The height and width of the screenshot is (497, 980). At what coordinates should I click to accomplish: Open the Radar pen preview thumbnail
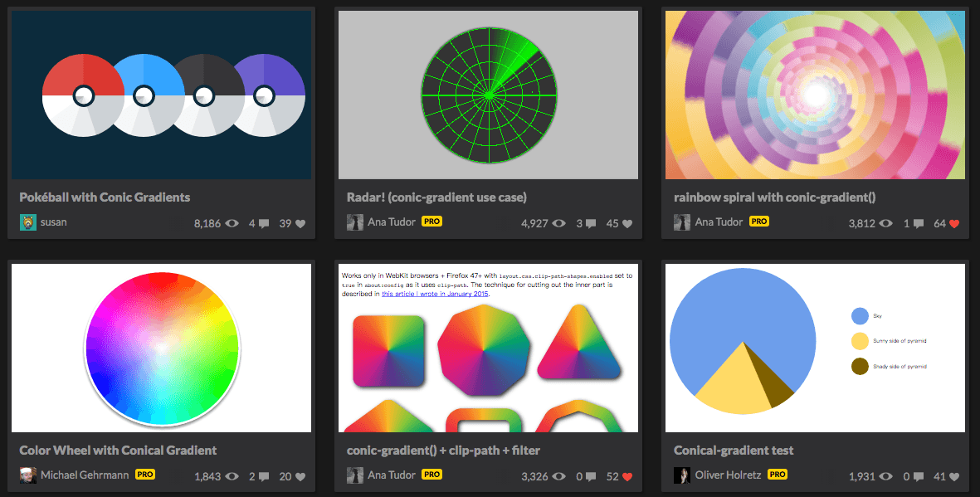(488, 95)
